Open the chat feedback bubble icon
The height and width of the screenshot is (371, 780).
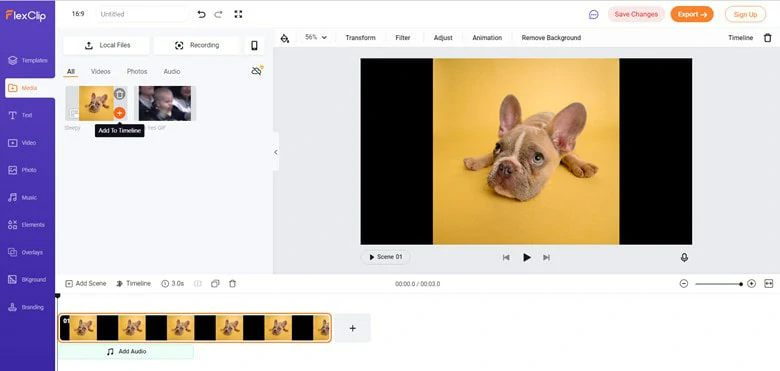593,14
